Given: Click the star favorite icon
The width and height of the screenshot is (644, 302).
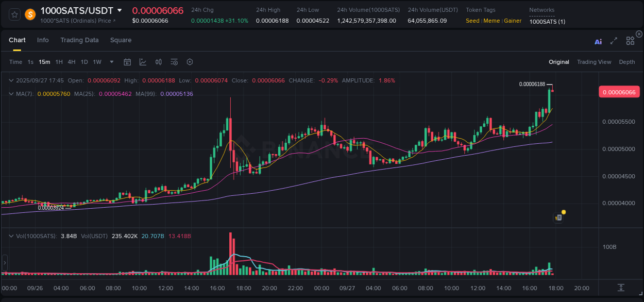Looking at the screenshot, I should [14, 14].
